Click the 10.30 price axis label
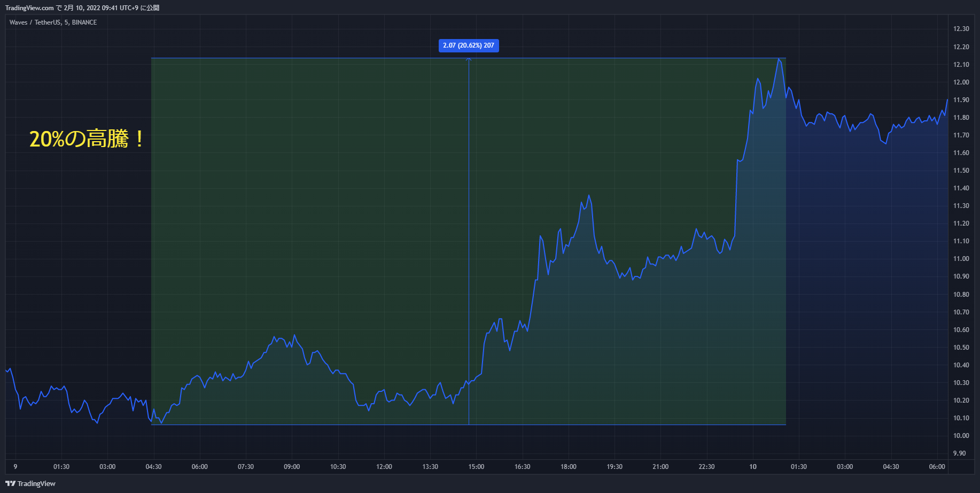 click(x=961, y=383)
